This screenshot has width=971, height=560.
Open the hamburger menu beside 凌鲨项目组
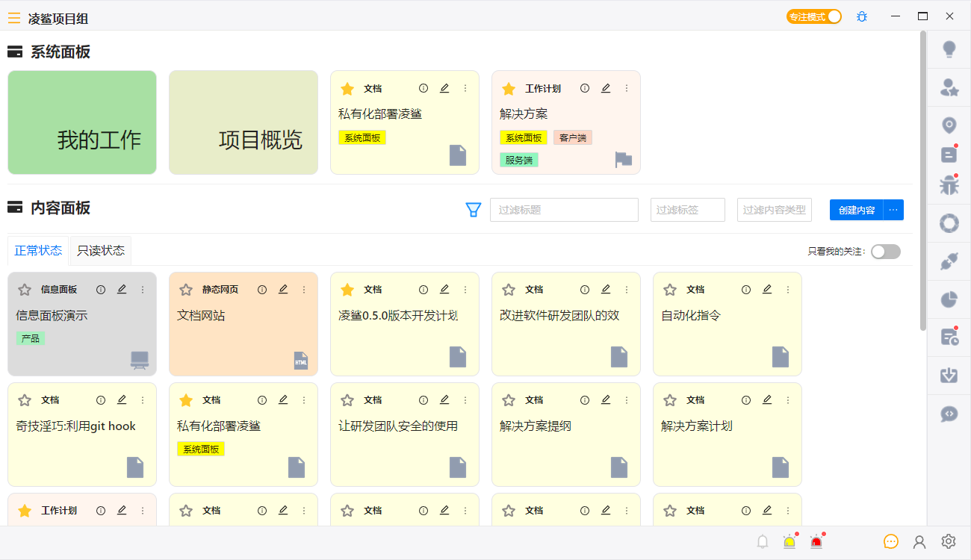[14, 18]
